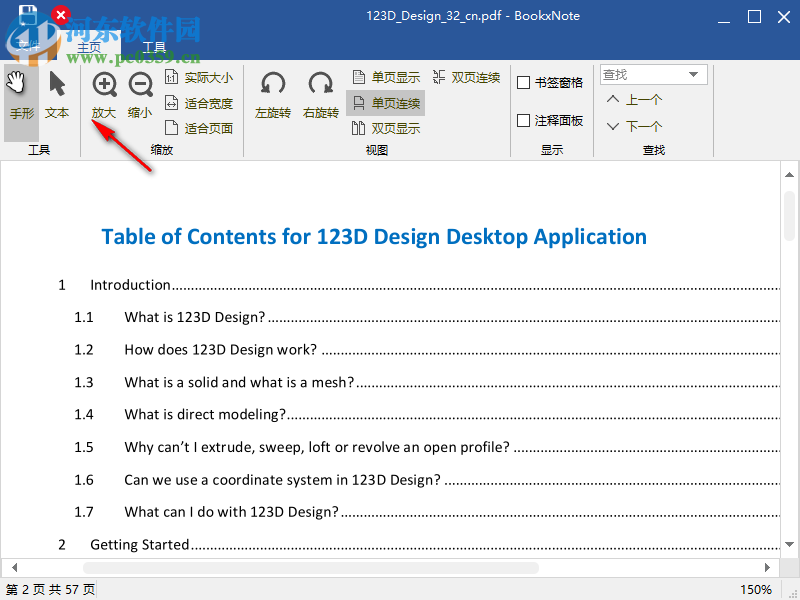This screenshot has width=800, height=600.
Task: Enable the bookmark pane (书签窗格) checkbox
Action: point(523,82)
